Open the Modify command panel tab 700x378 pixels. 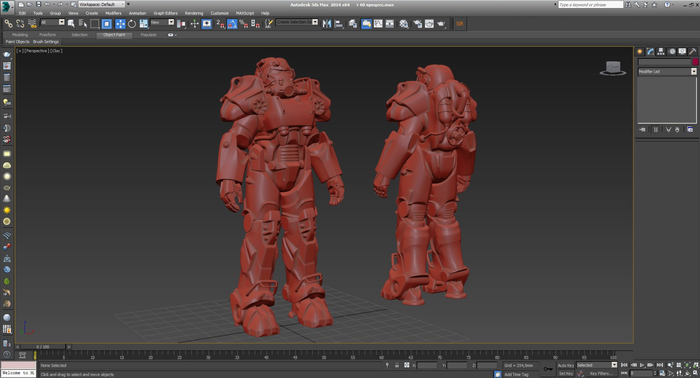pyautogui.click(x=650, y=51)
